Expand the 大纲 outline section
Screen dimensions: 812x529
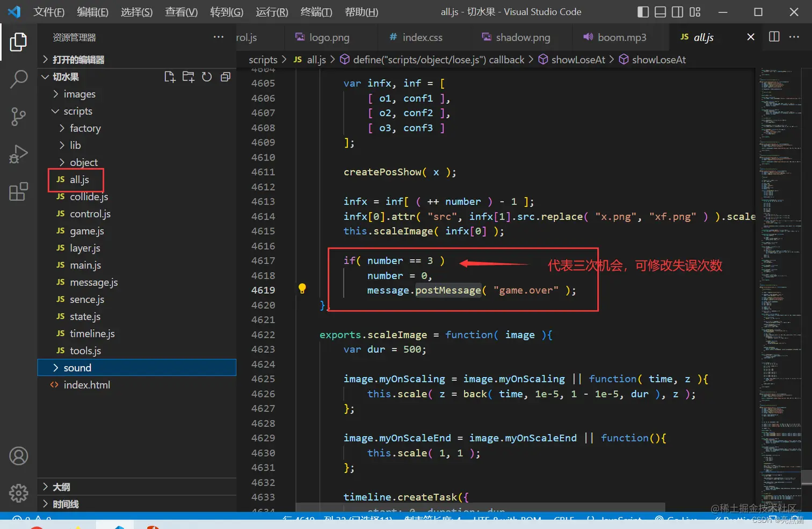coord(137,487)
